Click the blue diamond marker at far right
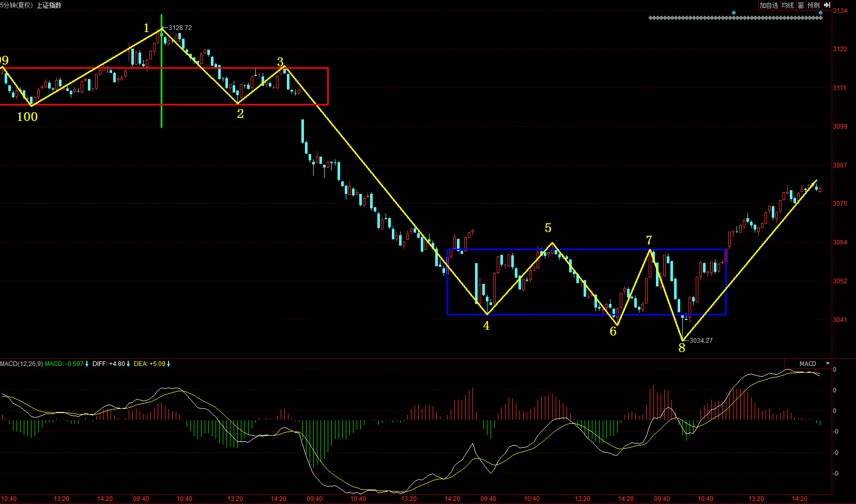856x504 pixels. point(820,12)
